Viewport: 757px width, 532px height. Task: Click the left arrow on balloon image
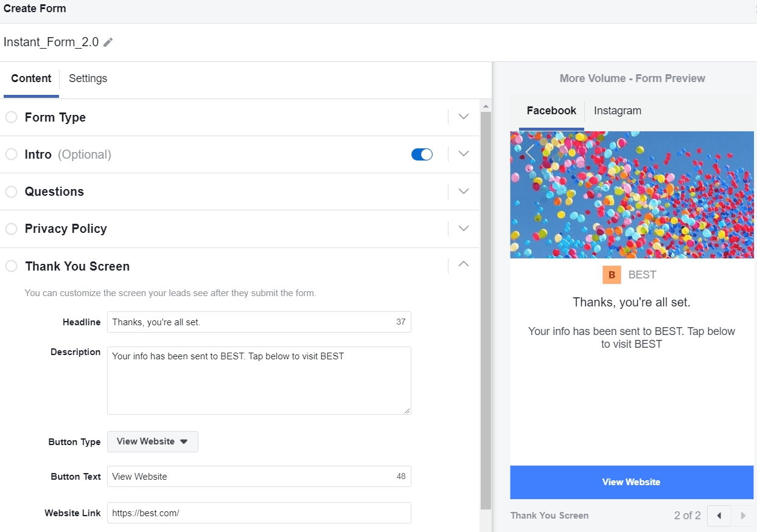tap(530, 153)
